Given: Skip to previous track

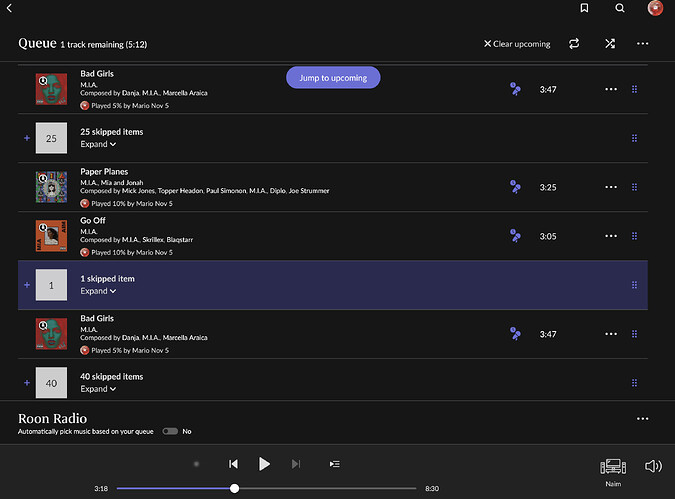Looking at the screenshot, I should point(233,464).
